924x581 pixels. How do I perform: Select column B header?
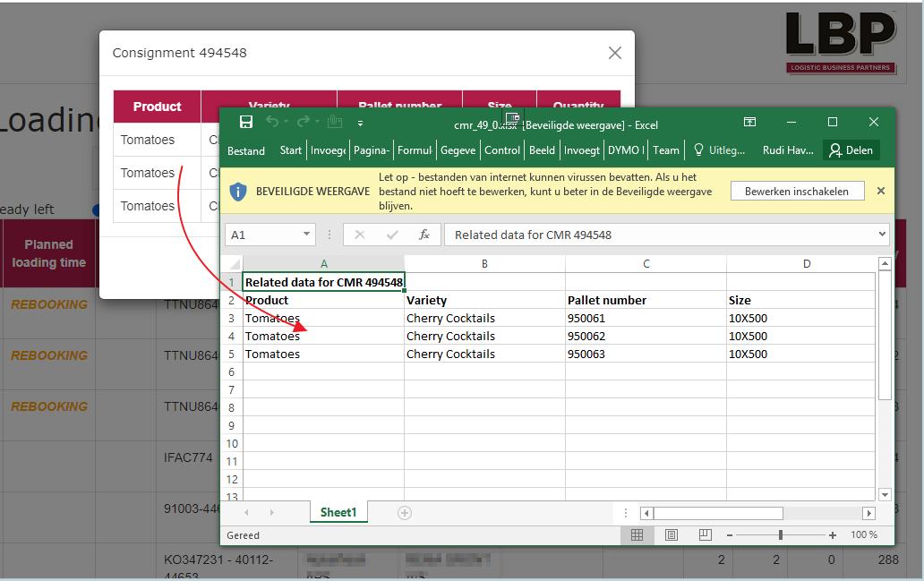pos(484,264)
